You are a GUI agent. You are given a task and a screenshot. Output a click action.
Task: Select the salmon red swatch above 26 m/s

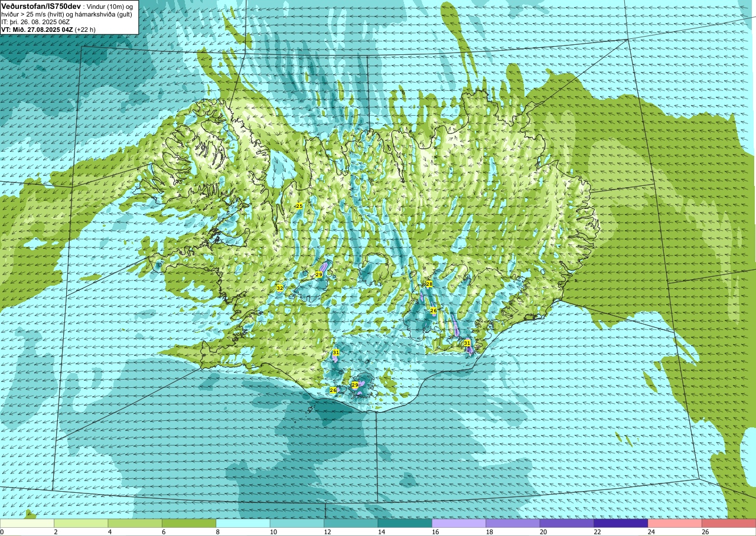(729, 524)
